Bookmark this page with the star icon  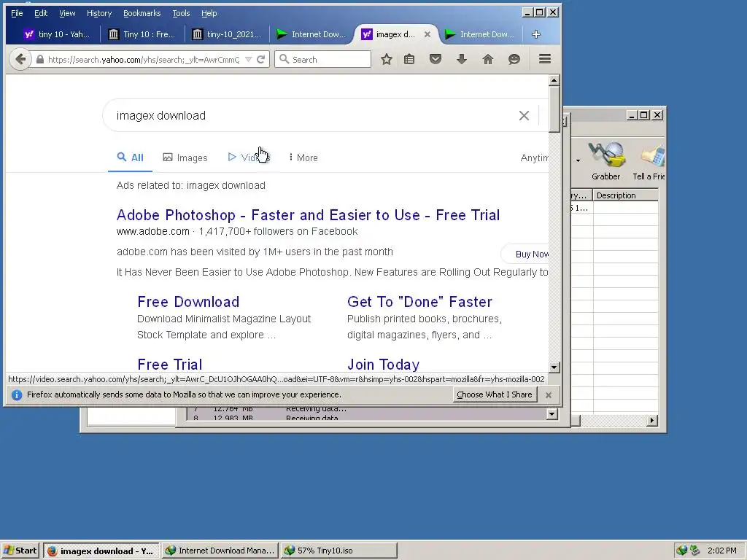click(x=387, y=60)
